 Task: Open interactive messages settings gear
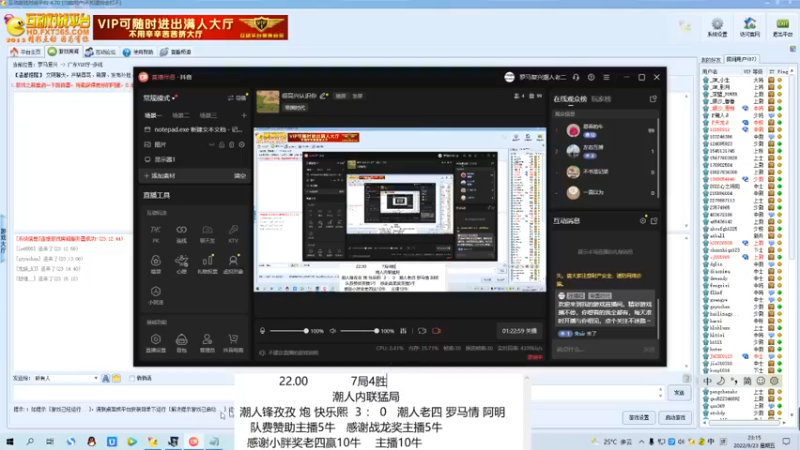click(x=643, y=221)
